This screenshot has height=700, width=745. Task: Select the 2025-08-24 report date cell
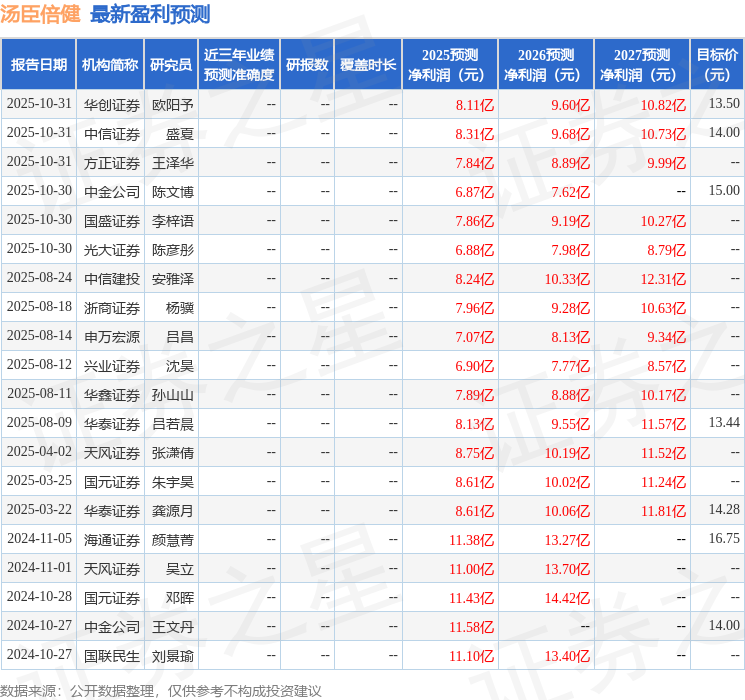(39, 279)
